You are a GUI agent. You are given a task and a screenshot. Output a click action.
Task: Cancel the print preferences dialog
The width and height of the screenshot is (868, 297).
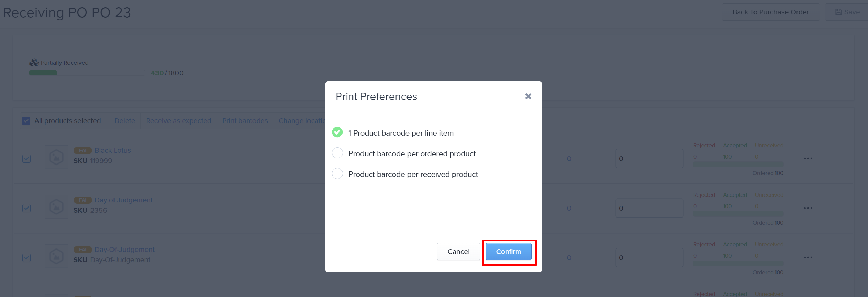(x=458, y=252)
